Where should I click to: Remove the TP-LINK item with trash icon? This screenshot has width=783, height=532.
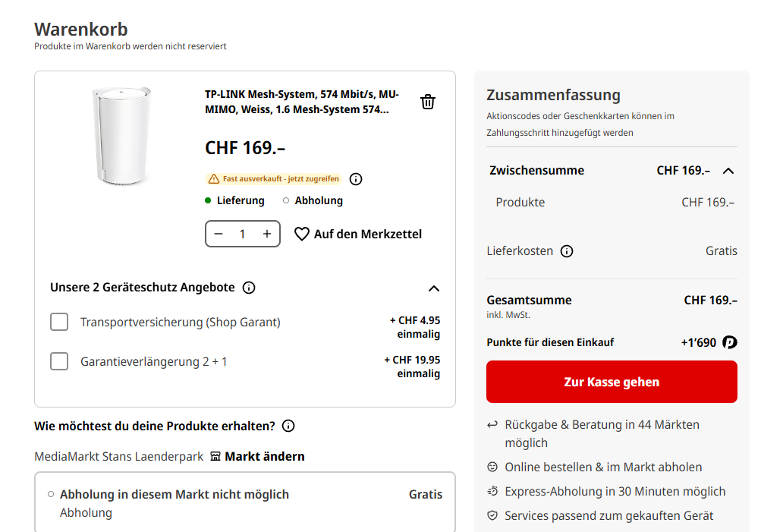(x=428, y=102)
